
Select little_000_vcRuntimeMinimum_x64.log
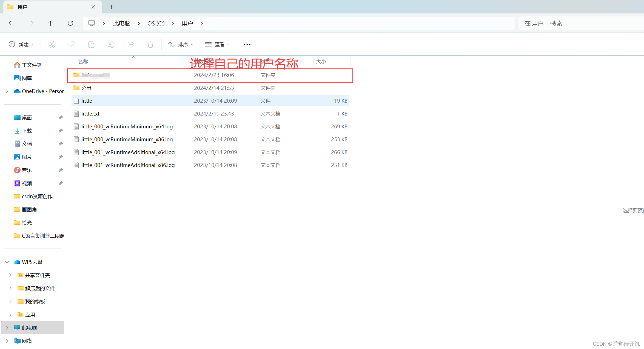[210, 126]
